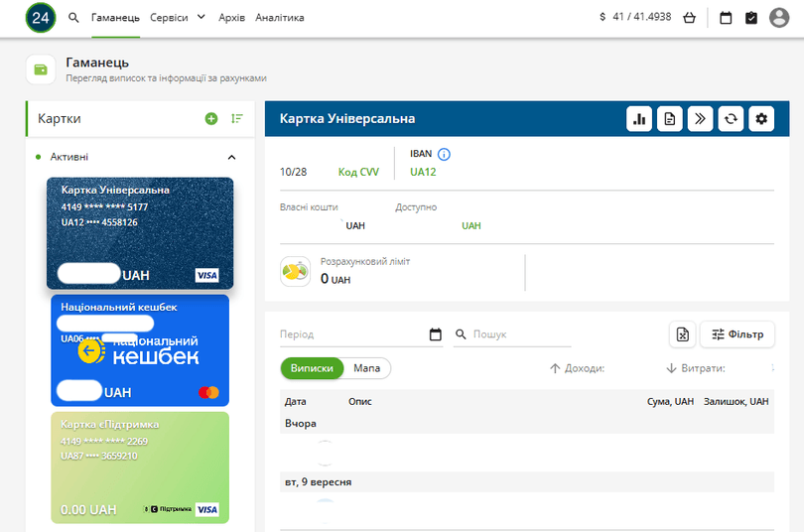Show IBAN info tooltip icon
This screenshot has width=804, height=532.
(444, 154)
